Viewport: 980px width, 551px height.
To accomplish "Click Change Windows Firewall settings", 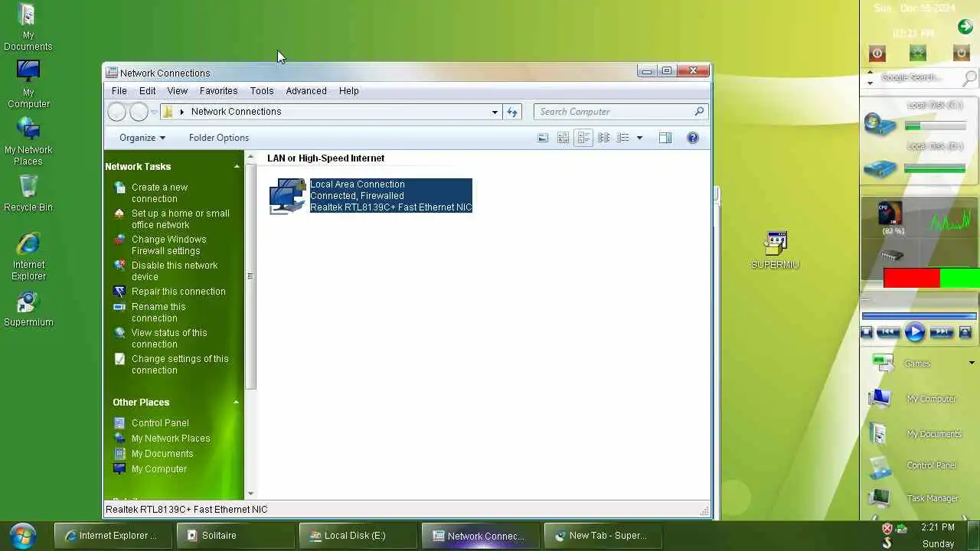I will click(x=168, y=245).
